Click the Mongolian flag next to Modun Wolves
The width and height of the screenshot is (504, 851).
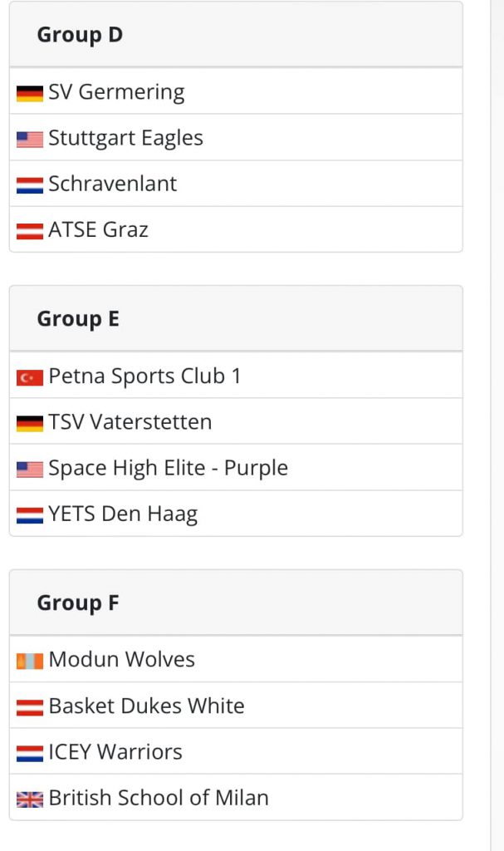pos(30,661)
